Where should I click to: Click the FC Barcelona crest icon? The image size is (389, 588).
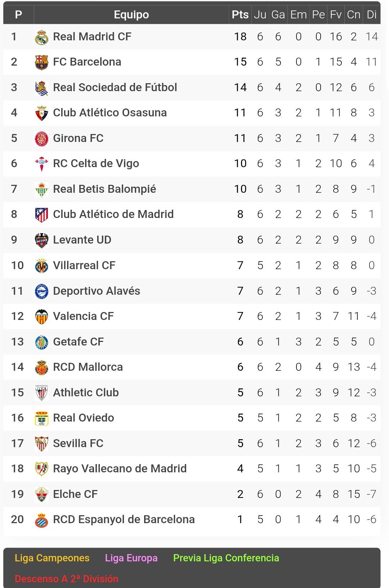tap(41, 62)
